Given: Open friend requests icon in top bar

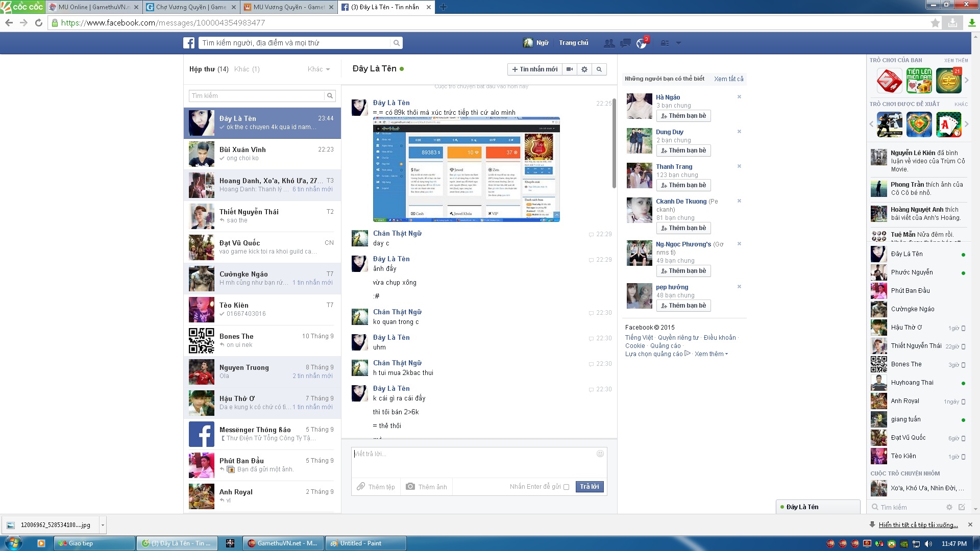Looking at the screenshot, I should [x=609, y=43].
